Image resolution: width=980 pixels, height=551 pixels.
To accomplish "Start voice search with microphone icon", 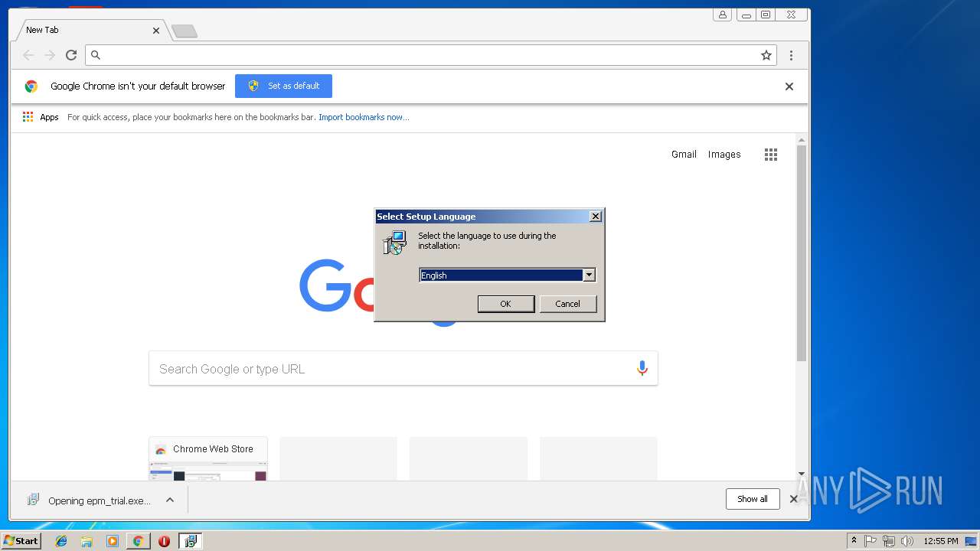I will tap(642, 369).
